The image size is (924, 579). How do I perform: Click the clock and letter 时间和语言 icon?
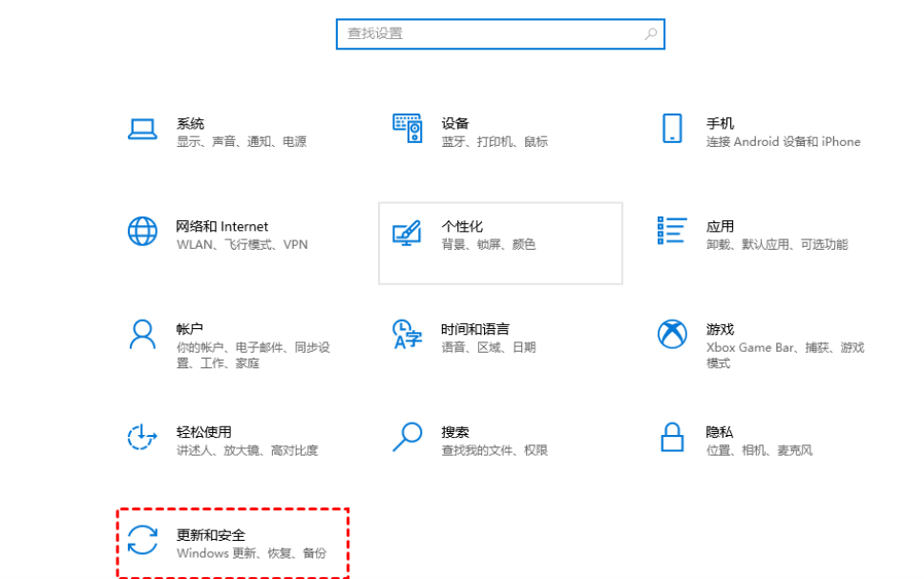click(x=408, y=334)
